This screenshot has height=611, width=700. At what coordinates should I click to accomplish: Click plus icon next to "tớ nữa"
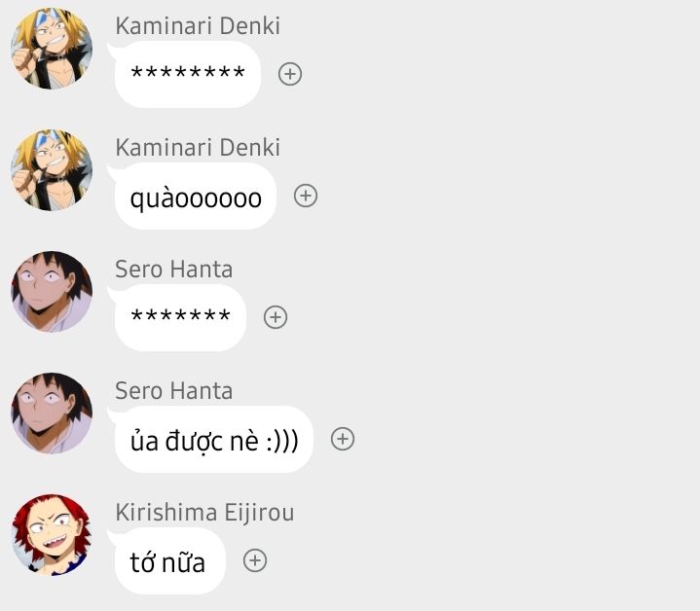tap(255, 560)
